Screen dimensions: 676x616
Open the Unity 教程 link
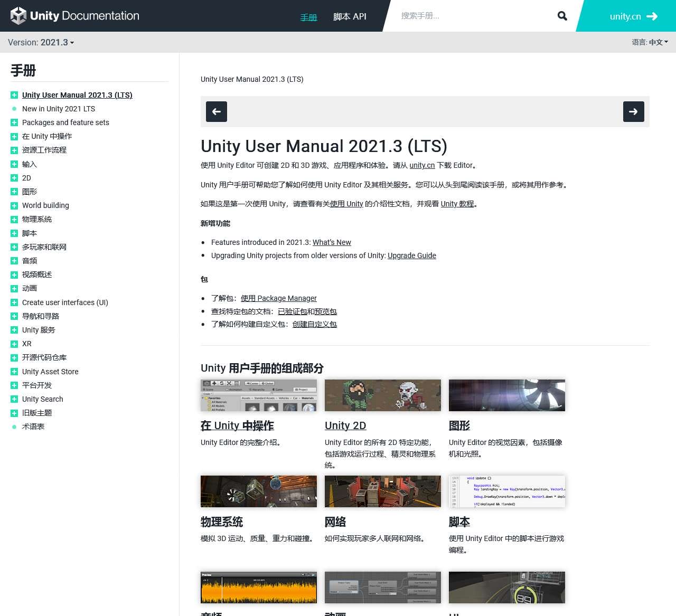point(457,204)
